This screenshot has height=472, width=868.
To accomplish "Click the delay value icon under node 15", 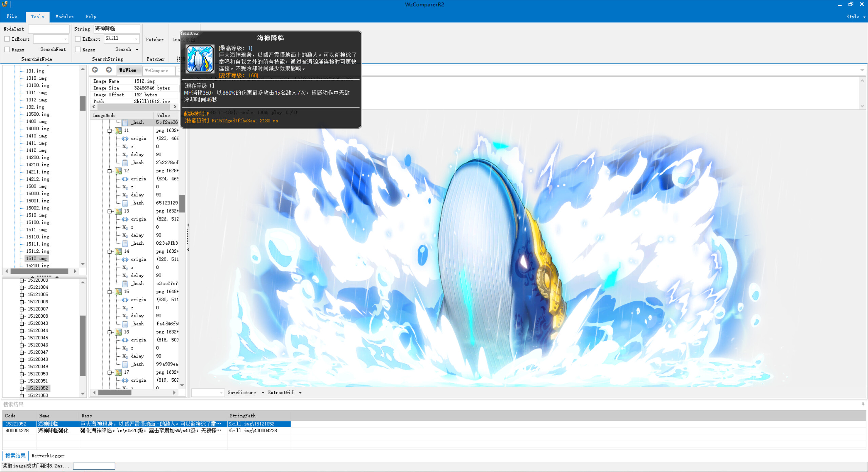I will point(125,316).
